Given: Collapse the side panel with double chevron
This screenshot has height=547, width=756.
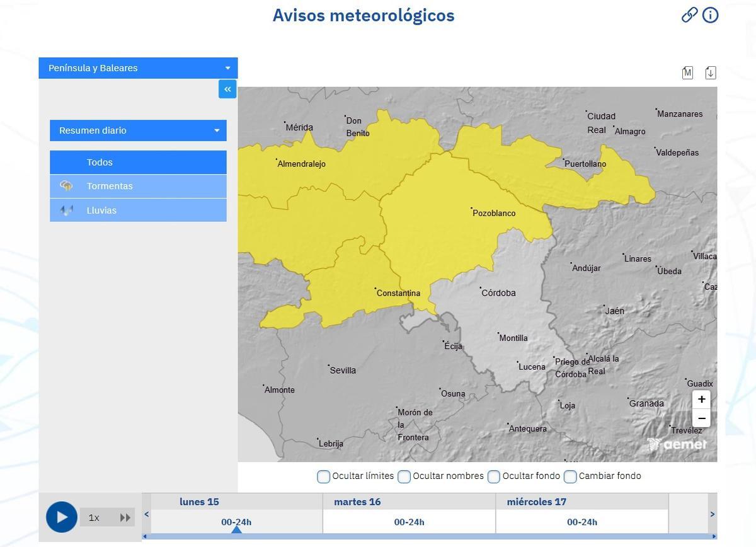Looking at the screenshot, I should point(227,89).
